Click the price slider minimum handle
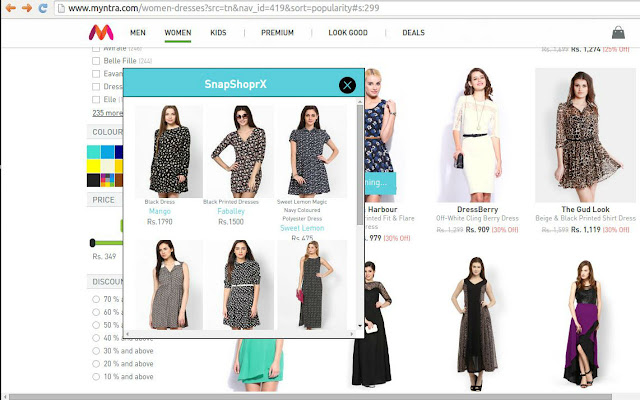 tap(93, 243)
